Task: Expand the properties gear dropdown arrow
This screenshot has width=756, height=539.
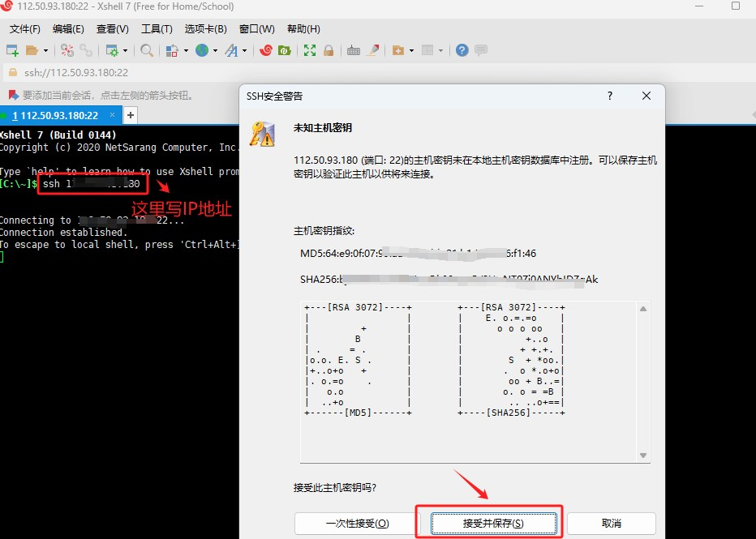Action: pyautogui.click(x=125, y=50)
